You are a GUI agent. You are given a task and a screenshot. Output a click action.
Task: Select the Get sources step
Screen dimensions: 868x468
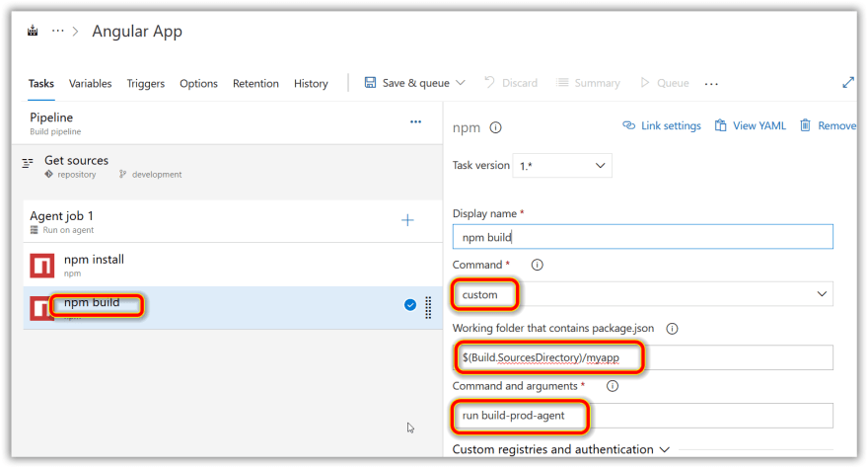coord(227,167)
